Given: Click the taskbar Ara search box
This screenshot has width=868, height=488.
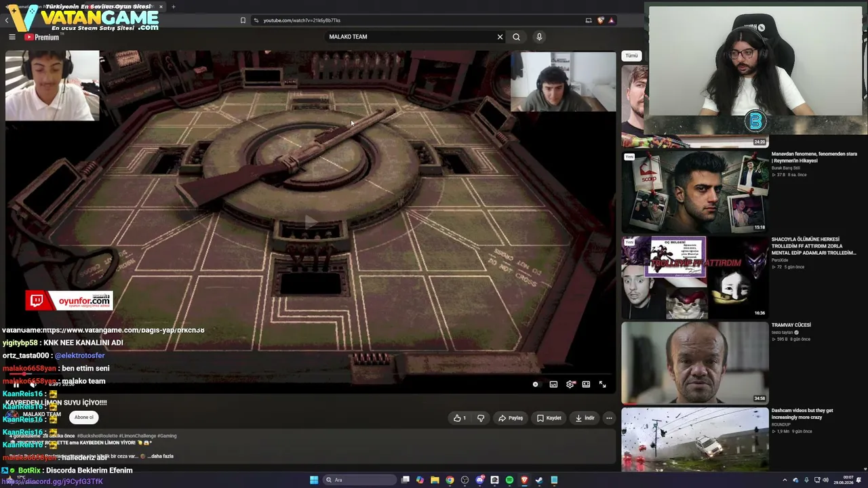Looking at the screenshot, I should click(359, 481).
